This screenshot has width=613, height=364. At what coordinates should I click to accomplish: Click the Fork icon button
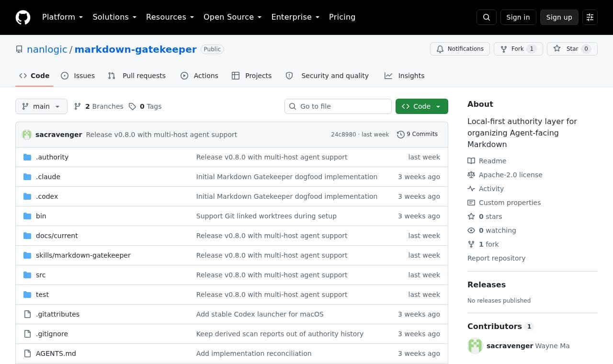point(518,49)
